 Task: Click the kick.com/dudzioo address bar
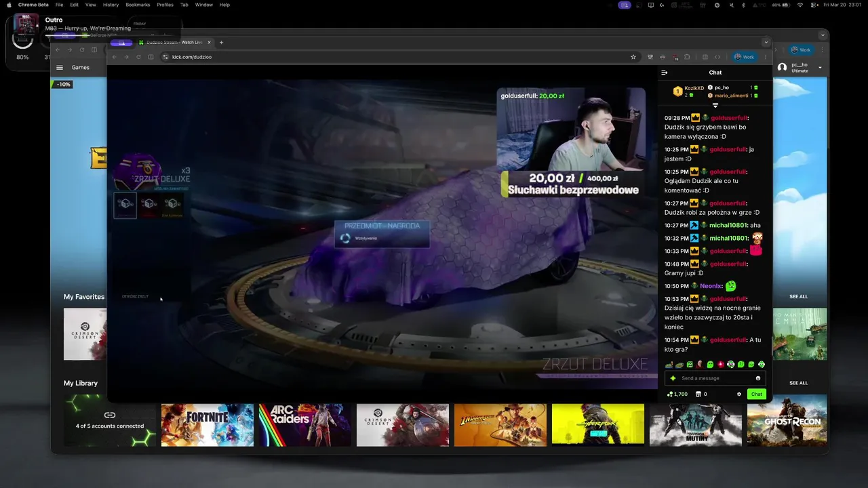[x=399, y=57]
